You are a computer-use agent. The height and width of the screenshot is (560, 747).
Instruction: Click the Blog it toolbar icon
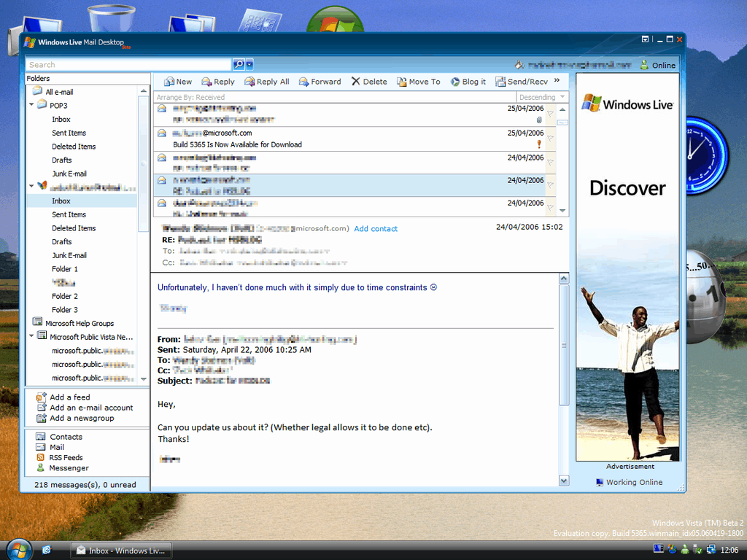455,82
